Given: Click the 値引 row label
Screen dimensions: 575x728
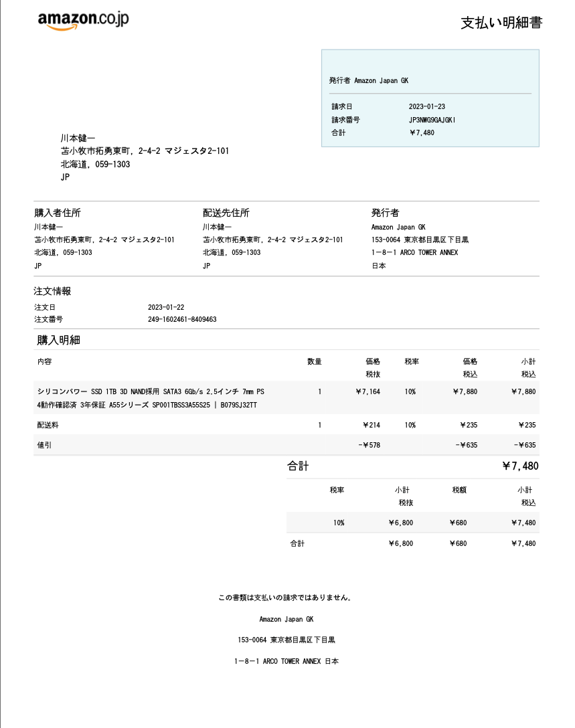Looking at the screenshot, I should 44,445.
